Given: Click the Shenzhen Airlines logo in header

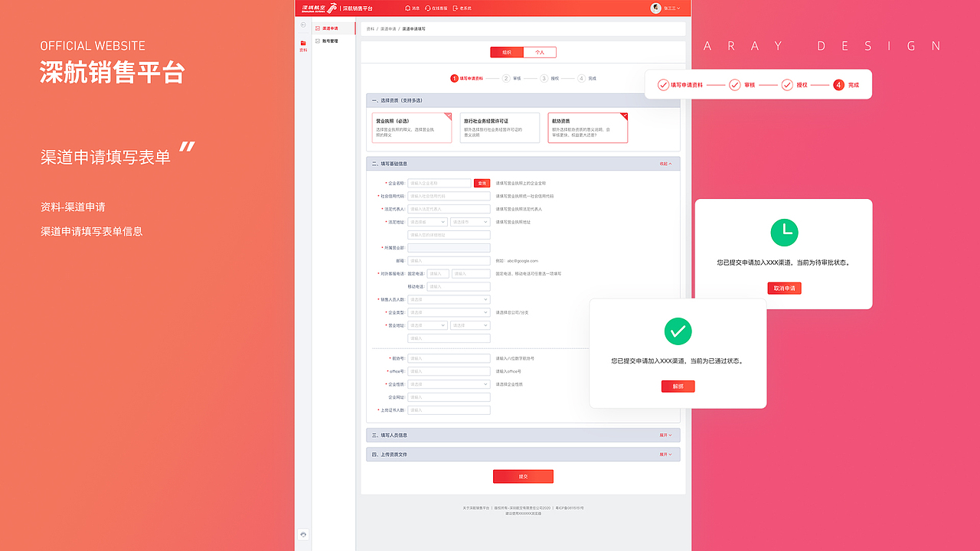Looking at the screenshot, I should coord(319,8).
